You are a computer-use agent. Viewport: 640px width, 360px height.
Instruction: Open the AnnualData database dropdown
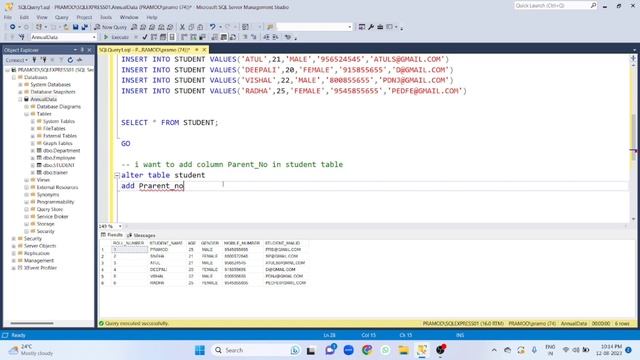coord(94,37)
